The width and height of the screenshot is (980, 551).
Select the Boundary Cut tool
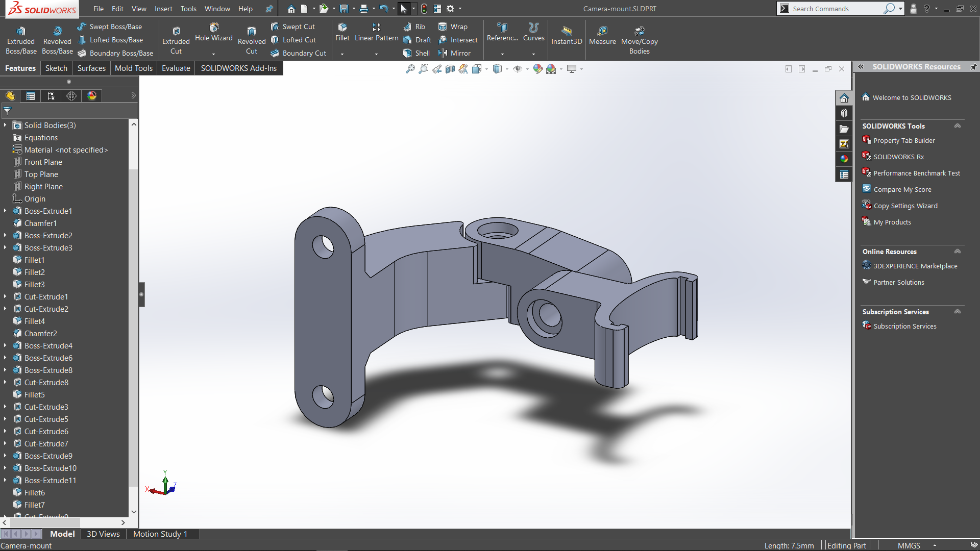299,53
